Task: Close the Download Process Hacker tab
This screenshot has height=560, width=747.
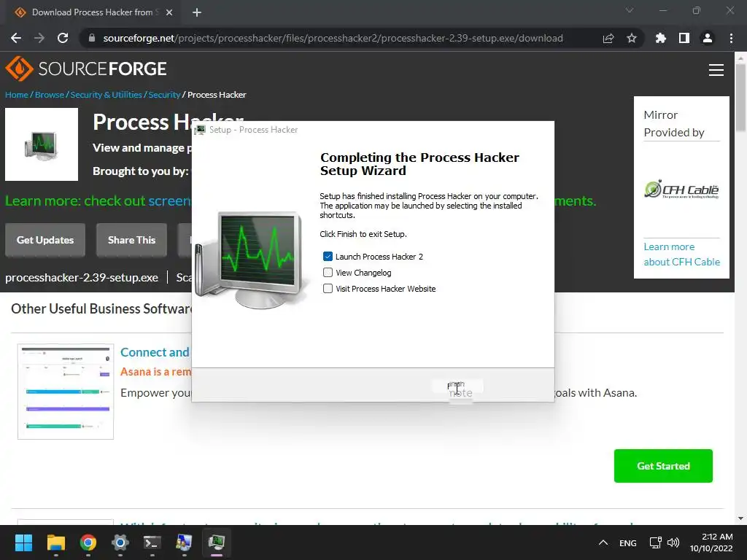Action: click(x=169, y=12)
